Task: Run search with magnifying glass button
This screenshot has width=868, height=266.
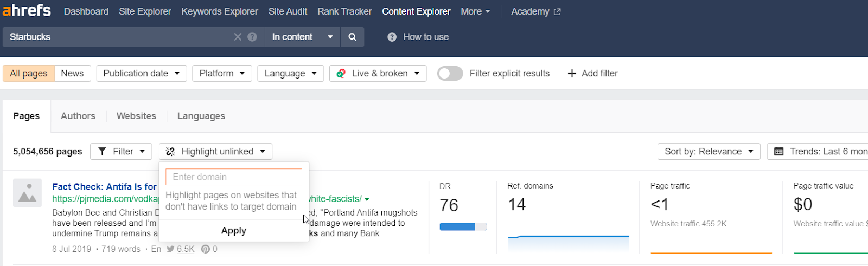Action: 353,37
